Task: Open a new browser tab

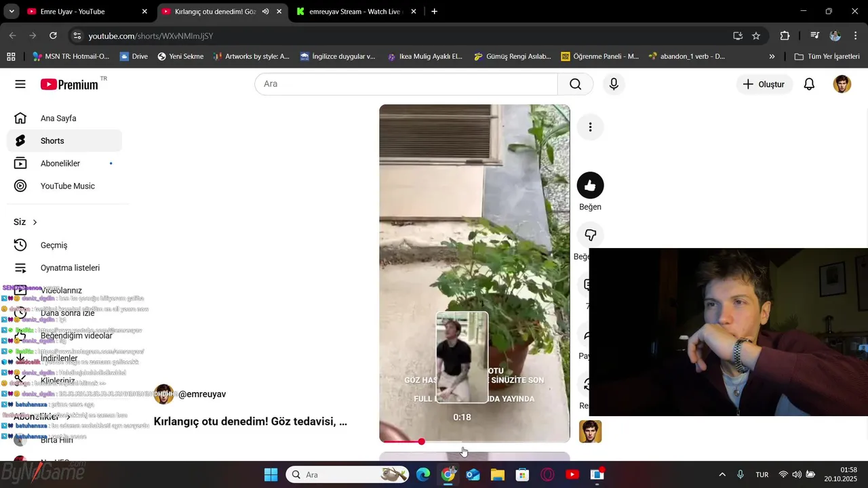Action: [434, 12]
